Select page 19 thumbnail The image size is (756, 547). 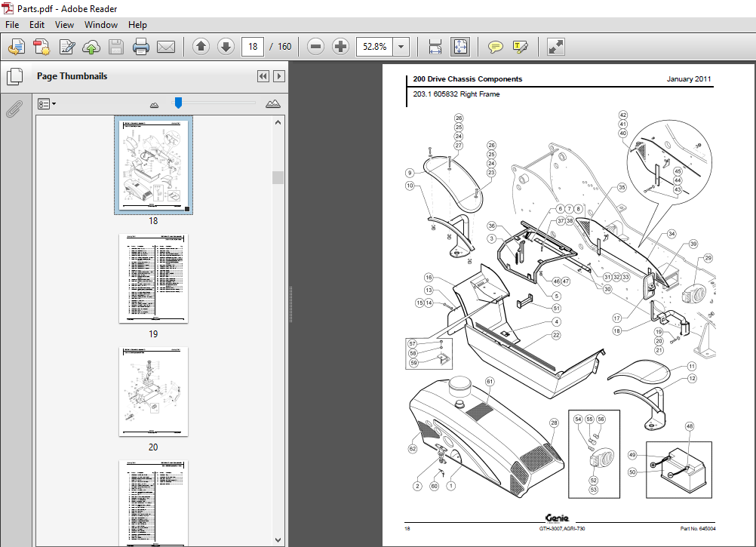[x=153, y=278]
